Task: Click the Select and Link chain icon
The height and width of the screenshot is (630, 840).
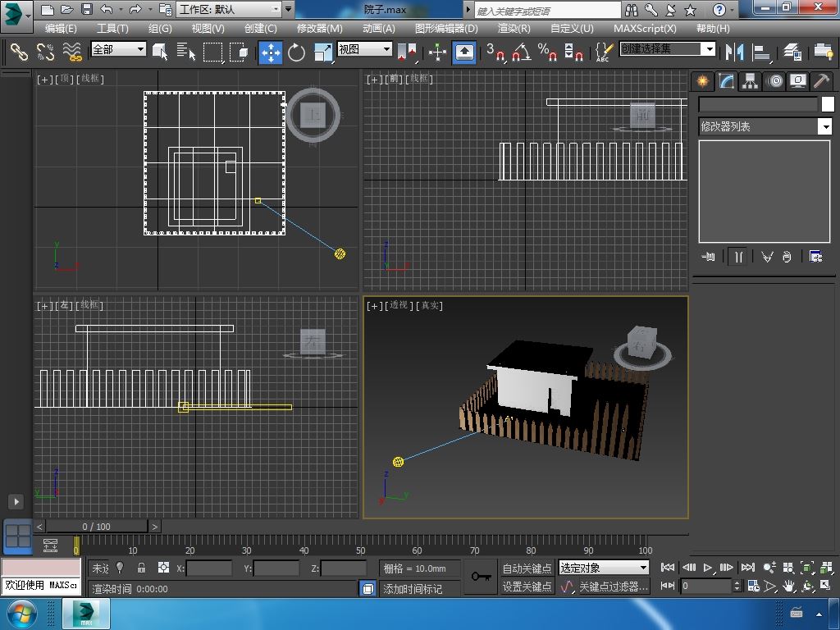Action: point(19,52)
